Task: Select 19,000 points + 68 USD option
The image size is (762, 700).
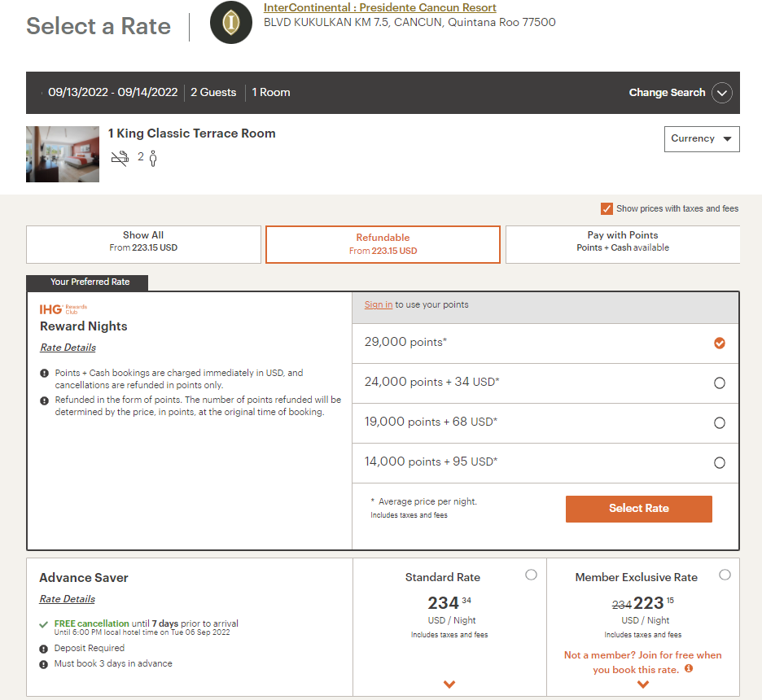Action: pos(719,422)
